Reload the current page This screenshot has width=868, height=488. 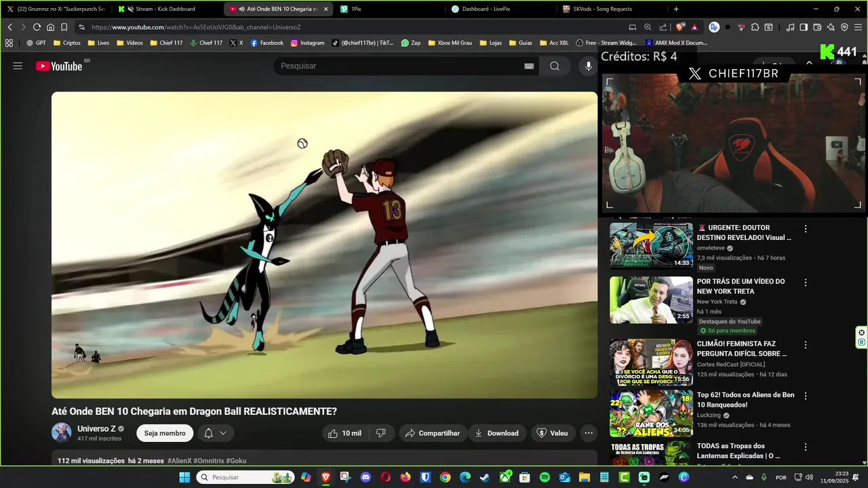[37, 27]
